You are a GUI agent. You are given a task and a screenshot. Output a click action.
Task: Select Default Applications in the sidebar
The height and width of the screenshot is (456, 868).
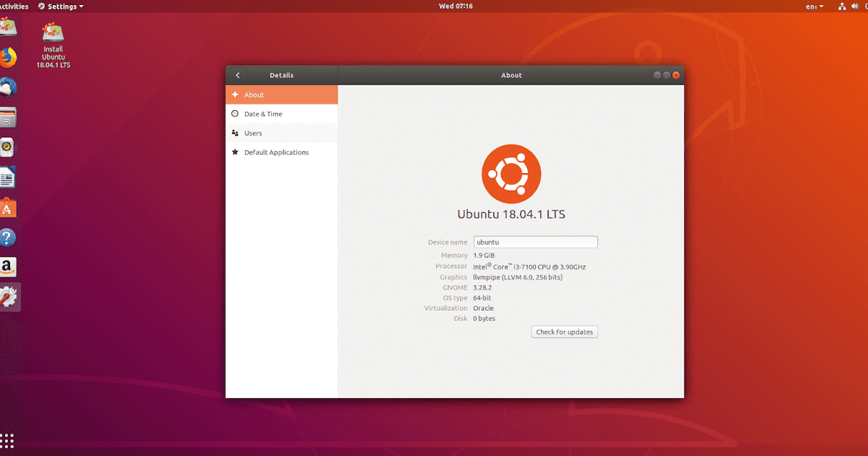tap(281, 152)
